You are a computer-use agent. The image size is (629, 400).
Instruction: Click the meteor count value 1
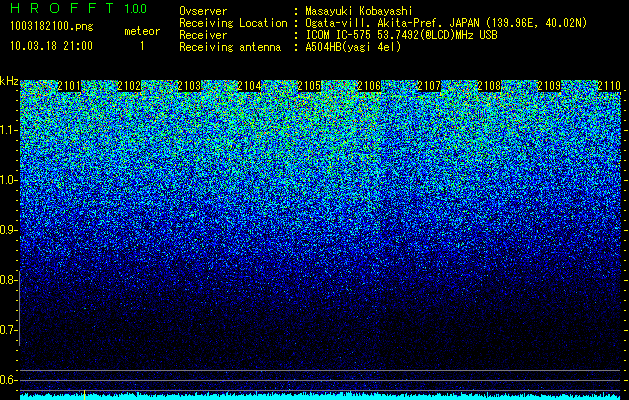(x=142, y=46)
